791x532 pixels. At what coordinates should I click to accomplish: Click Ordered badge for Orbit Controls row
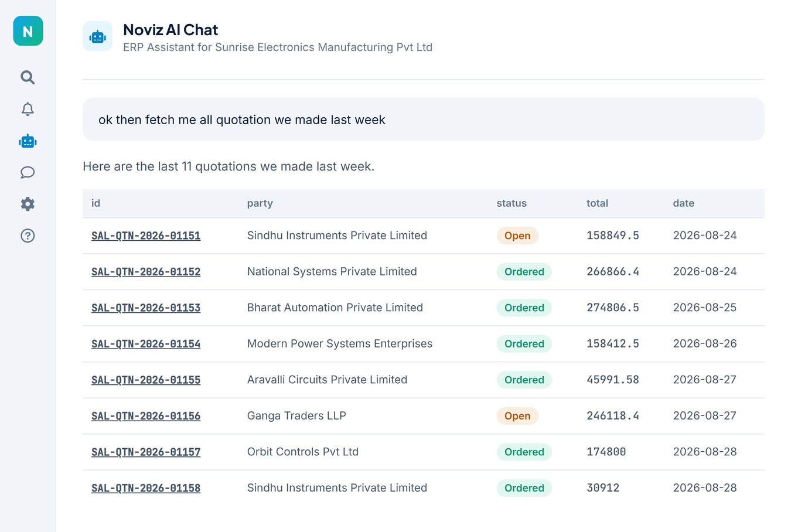pos(524,452)
